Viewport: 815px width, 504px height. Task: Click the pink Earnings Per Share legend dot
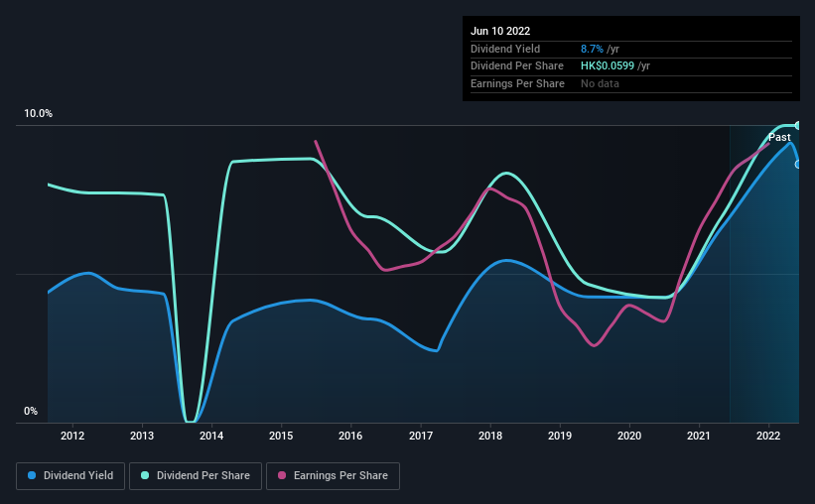tap(282, 475)
